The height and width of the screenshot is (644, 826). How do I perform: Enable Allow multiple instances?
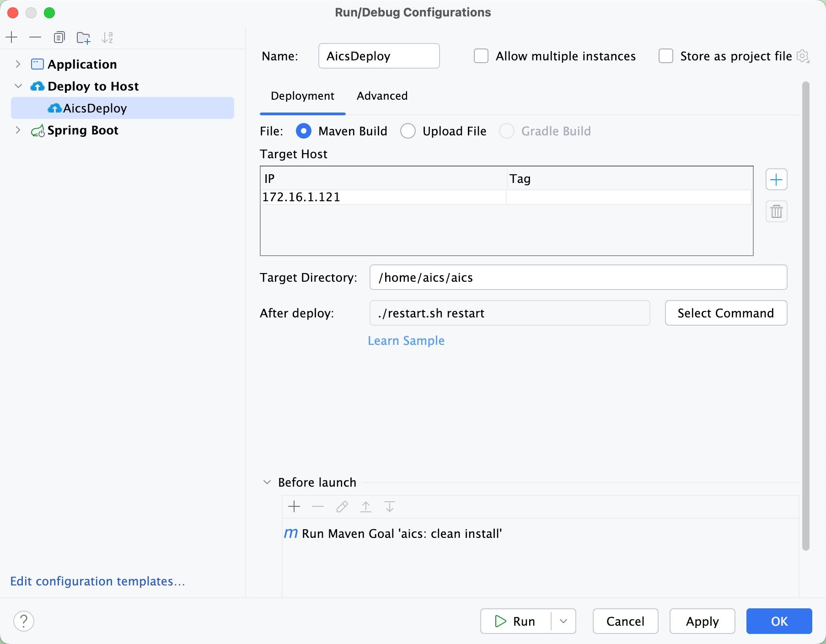481,56
